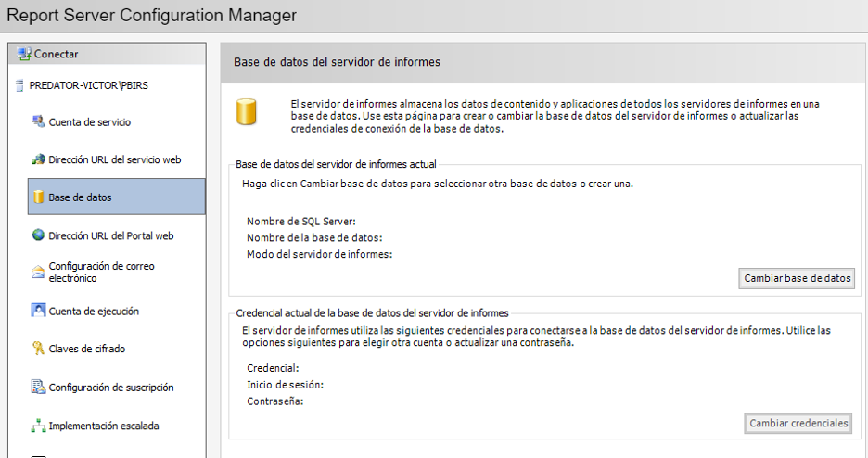Select the Base de datos page
Screen dimensions: 868x458
pos(80,197)
